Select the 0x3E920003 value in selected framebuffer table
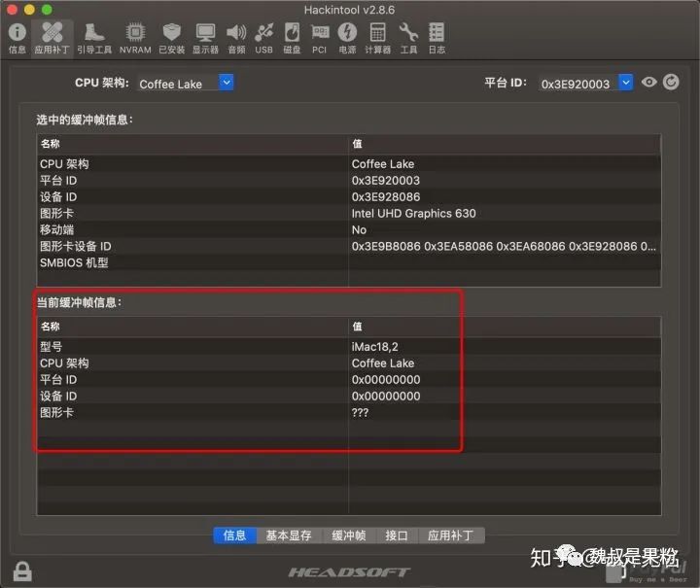The image size is (700, 588). [x=386, y=180]
